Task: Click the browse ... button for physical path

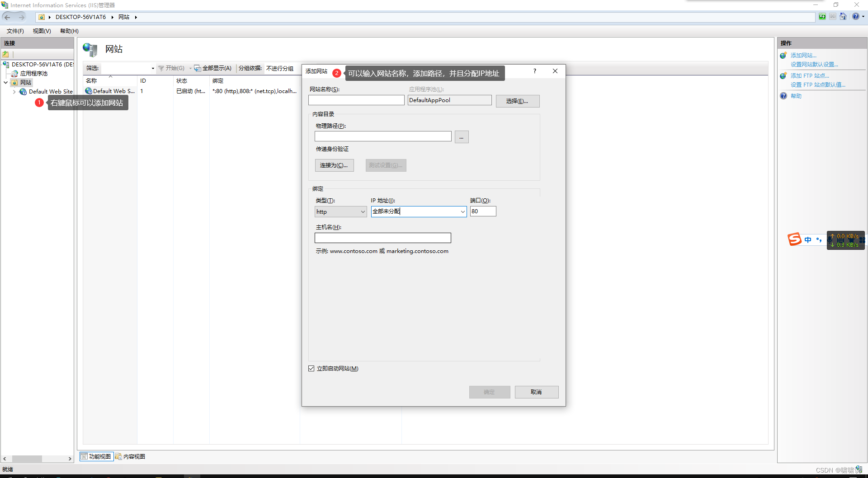Action: [462, 137]
